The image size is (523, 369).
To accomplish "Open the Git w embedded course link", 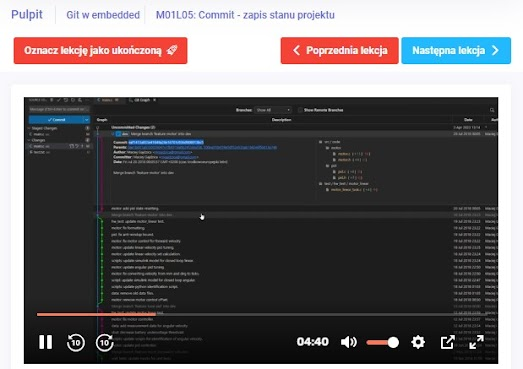I will pyautogui.click(x=103, y=15).
